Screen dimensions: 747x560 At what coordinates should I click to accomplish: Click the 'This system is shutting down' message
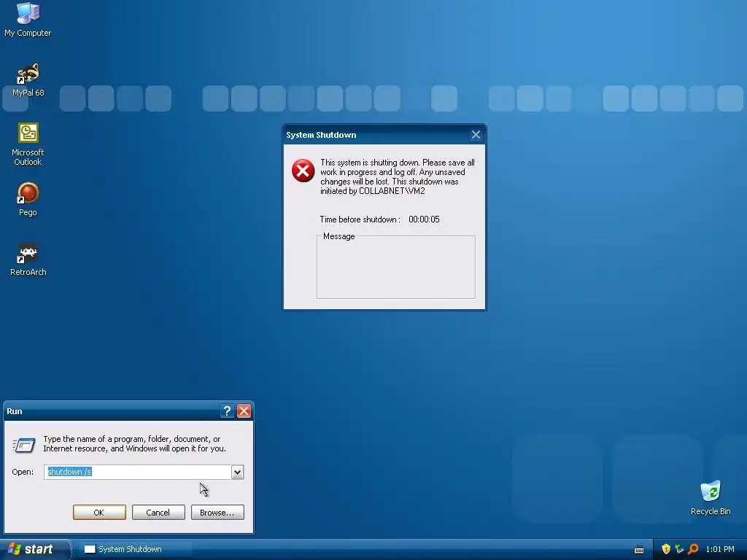point(398,176)
